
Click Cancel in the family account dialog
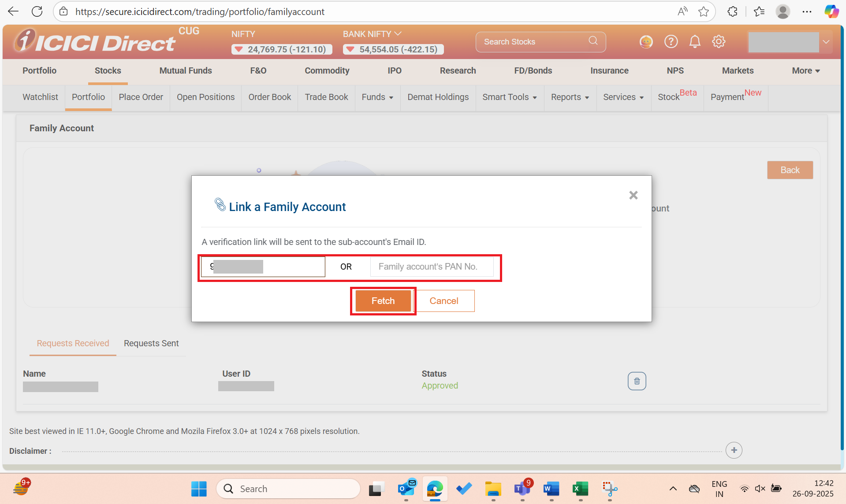(443, 301)
